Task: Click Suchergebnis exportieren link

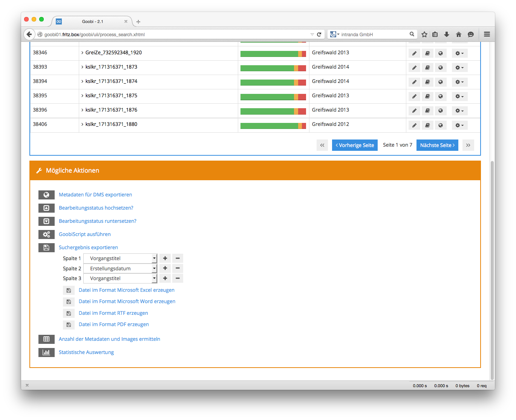Action: click(x=88, y=248)
